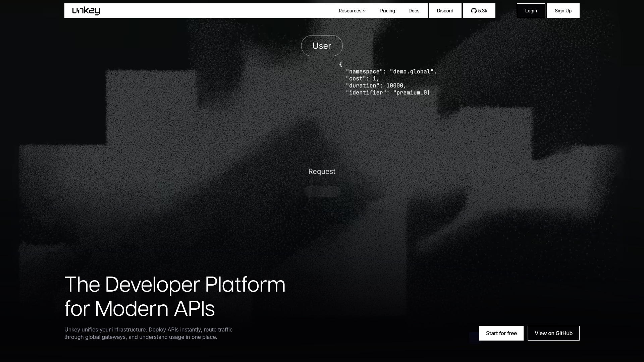Click the Start for free button
644x362 pixels.
point(501,333)
